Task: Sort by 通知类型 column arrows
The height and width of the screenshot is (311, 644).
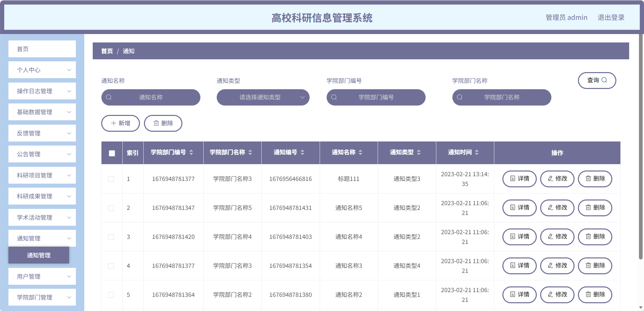Action: [419, 152]
